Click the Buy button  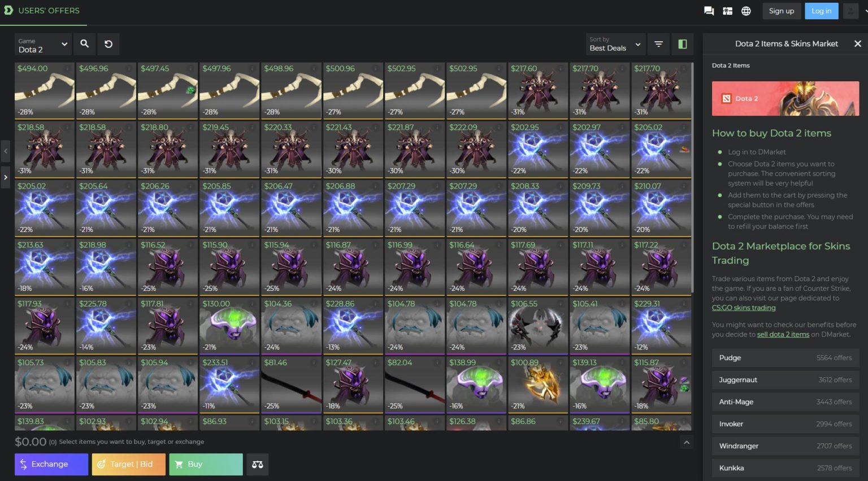pos(206,464)
